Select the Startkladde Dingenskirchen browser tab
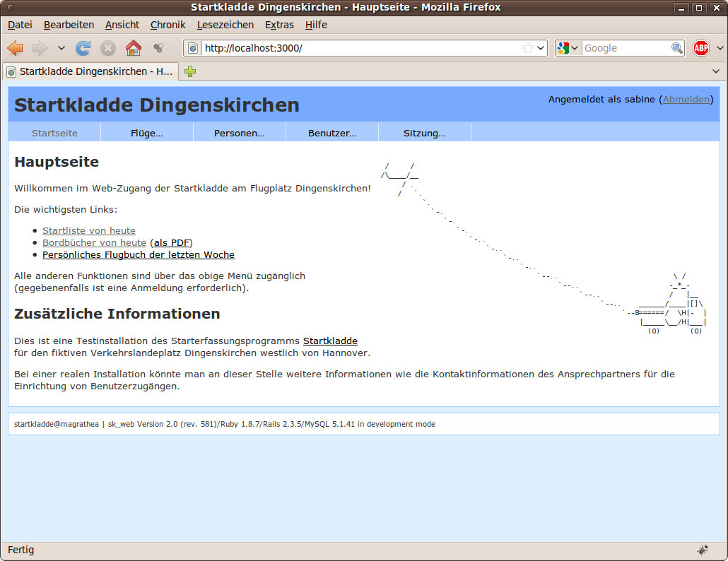 pos(90,71)
